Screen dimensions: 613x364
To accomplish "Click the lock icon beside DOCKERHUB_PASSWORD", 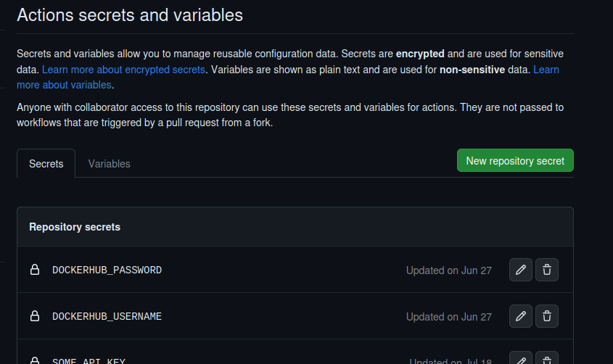I will (35, 270).
